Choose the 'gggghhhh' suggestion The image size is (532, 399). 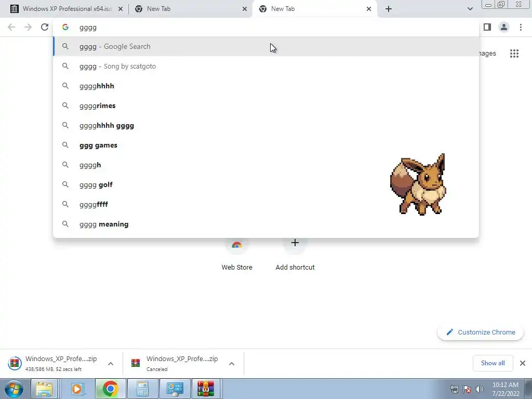click(x=266, y=86)
